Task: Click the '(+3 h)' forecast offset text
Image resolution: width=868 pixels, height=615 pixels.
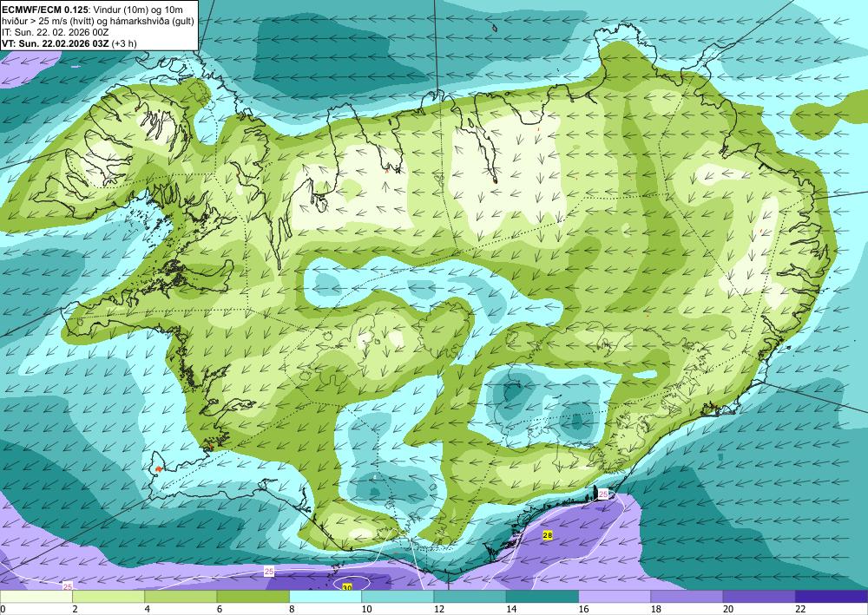Action: click(x=124, y=43)
